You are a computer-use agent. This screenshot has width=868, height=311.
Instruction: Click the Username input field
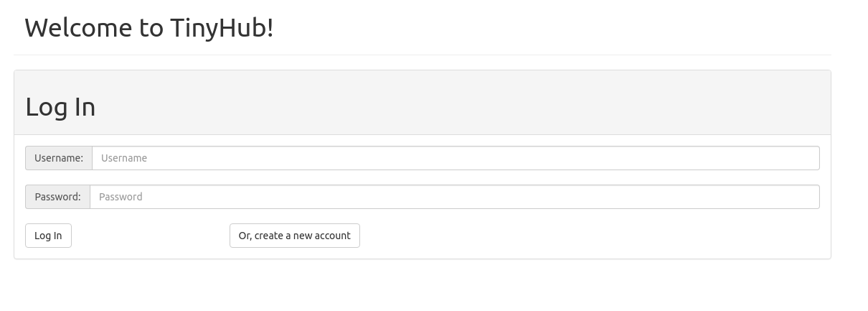point(456,158)
